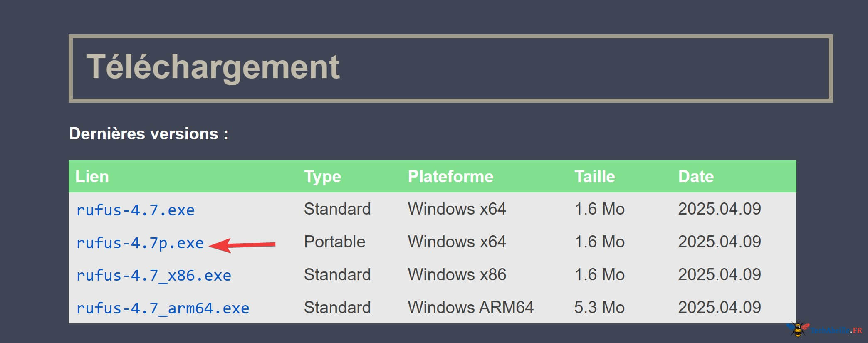Viewport: 868px width, 343px height.
Task: Click Windows x64 in rufus-4.7p.exe row
Action: tap(457, 242)
